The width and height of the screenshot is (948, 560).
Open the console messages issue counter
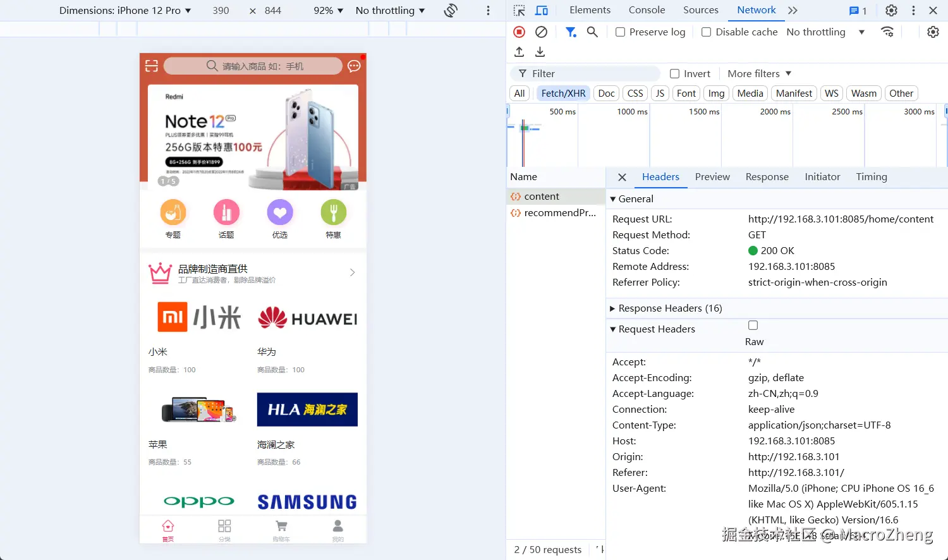click(858, 11)
